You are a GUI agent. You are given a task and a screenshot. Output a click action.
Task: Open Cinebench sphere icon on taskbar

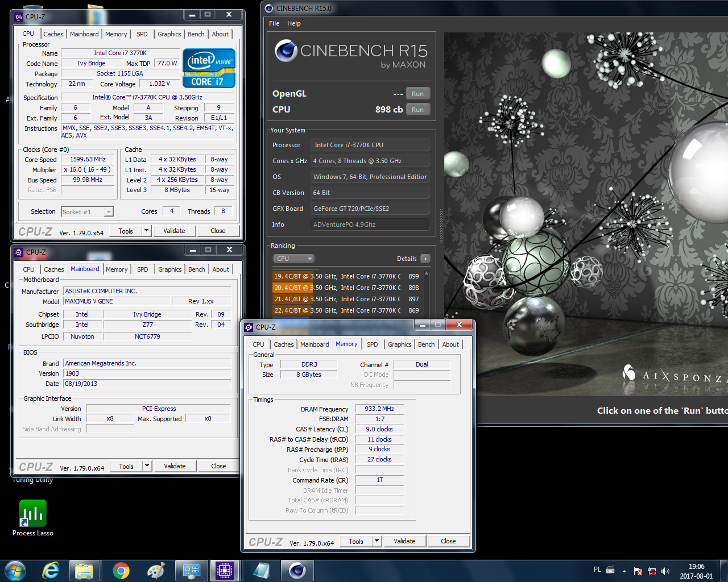tap(297, 571)
